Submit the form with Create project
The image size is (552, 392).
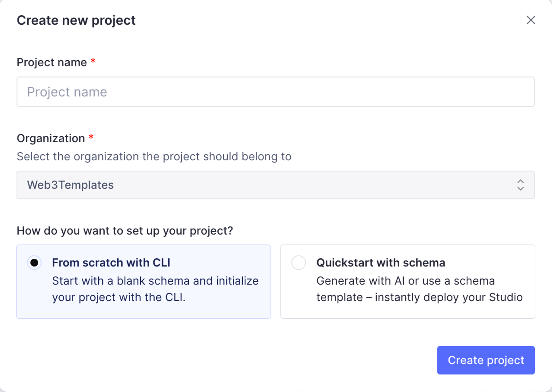(485, 360)
